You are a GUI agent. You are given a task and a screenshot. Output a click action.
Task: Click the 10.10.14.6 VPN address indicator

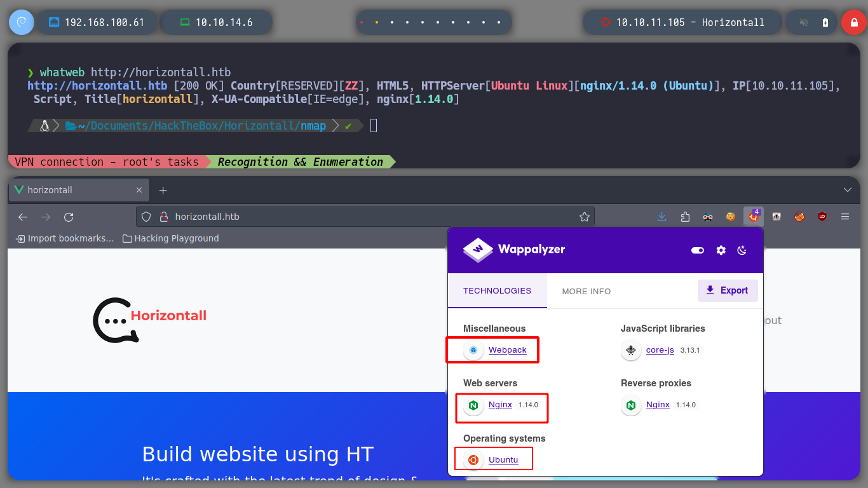tap(216, 22)
